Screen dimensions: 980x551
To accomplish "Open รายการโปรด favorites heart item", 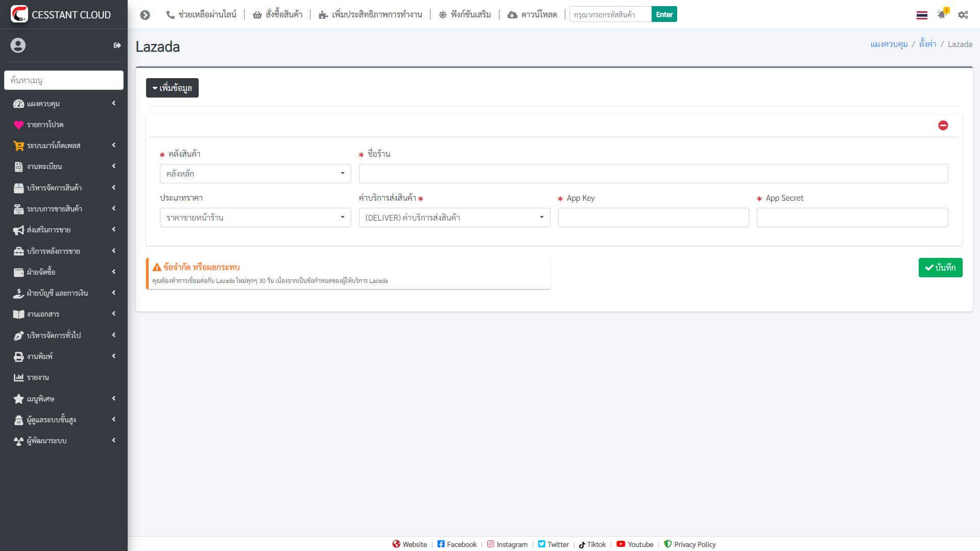I will click(x=64, y=125).
